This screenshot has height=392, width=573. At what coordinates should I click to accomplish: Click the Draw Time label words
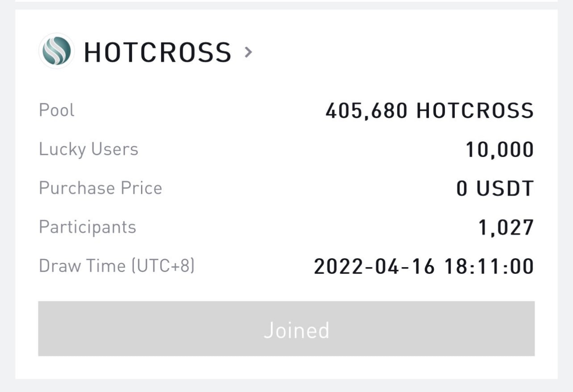point(82,266)
